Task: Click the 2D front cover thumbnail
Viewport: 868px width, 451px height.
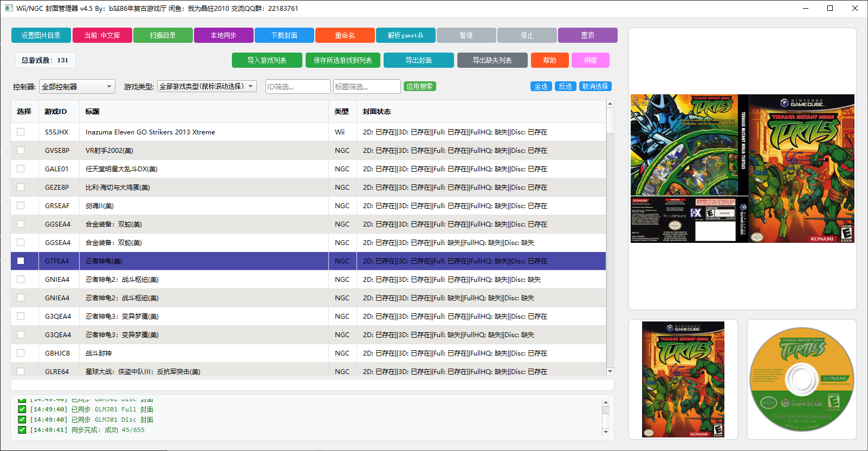Action: 683,379
